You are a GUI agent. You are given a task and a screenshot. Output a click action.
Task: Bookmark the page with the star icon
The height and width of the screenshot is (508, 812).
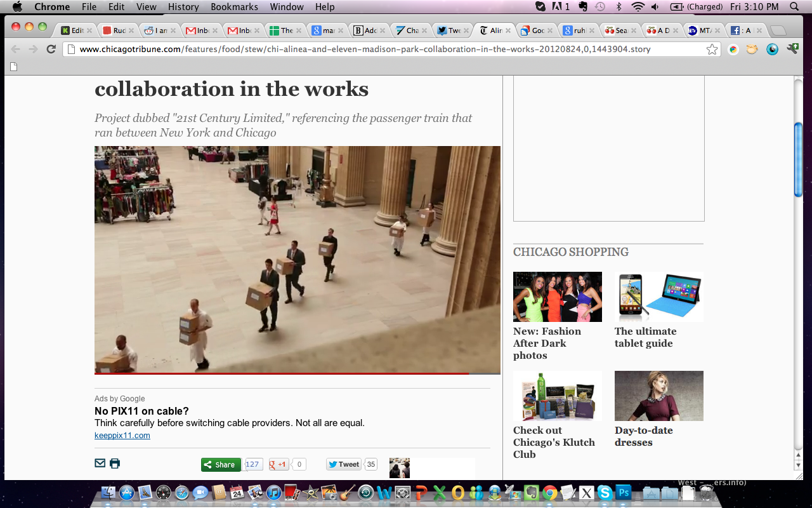point(712,50)
